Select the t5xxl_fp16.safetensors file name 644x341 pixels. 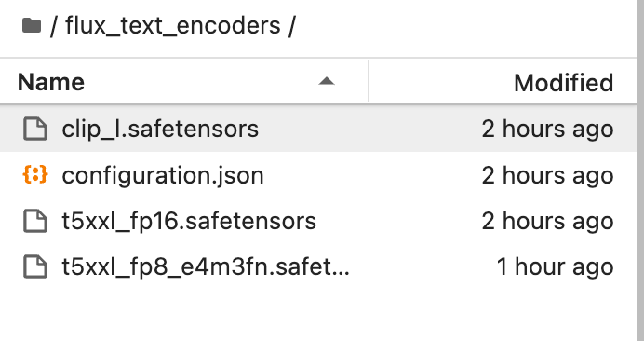pyautogui.click(x=189, y=222)
